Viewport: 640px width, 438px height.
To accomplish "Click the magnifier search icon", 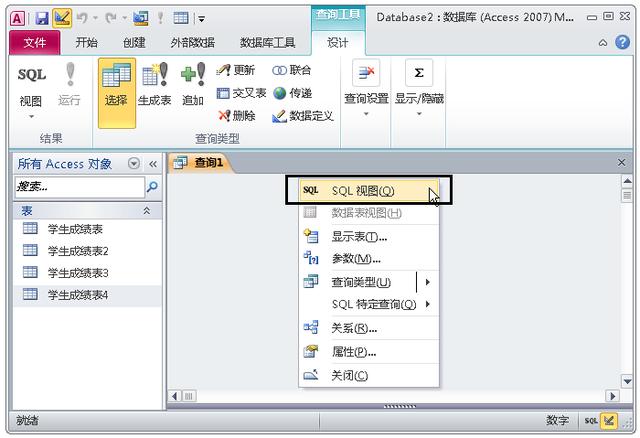I will [152, 187].
